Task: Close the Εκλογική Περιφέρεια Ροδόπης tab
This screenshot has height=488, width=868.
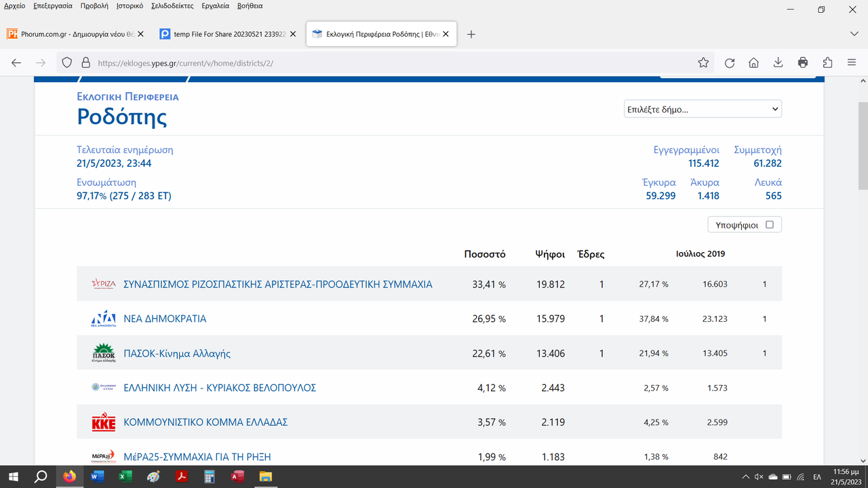Action: (446, 35)
